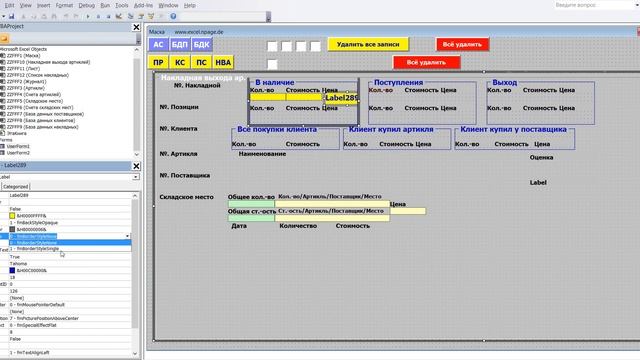Click the yellow field right of Общая ст.-ость header

pyautogui.click(x=407, y=211)
